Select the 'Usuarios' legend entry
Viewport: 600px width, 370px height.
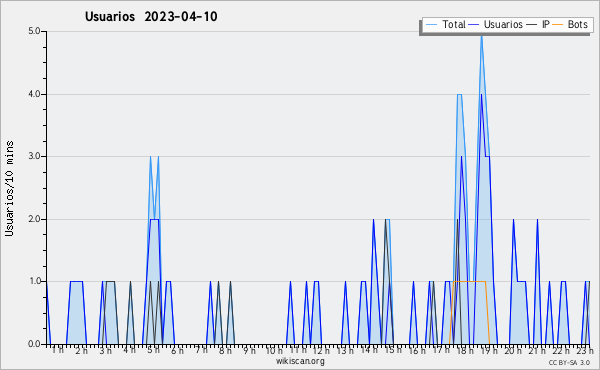(503, 24)
